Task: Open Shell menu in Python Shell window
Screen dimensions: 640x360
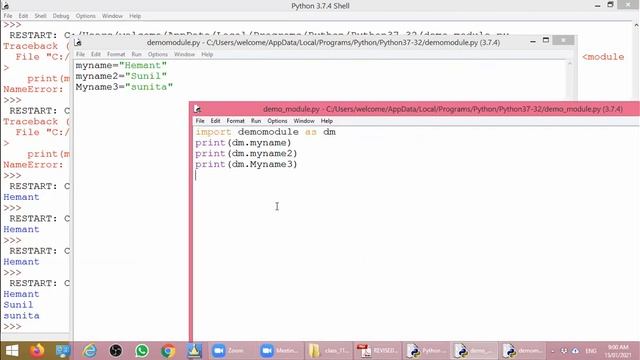Action: (40, 16)
